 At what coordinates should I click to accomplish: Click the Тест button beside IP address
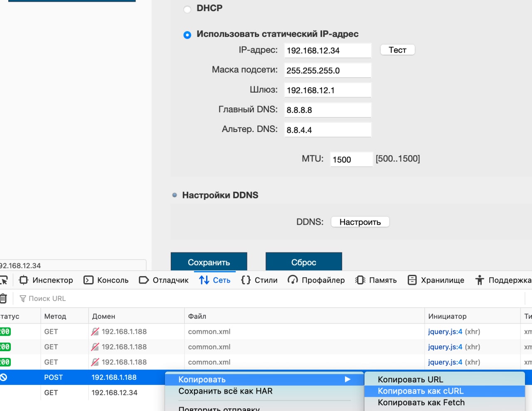398,50
